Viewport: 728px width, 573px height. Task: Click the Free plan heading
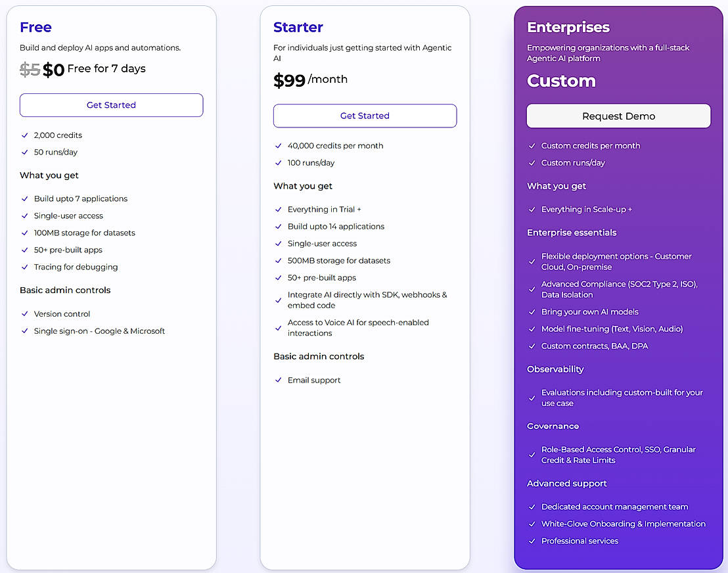pos(35,28)
